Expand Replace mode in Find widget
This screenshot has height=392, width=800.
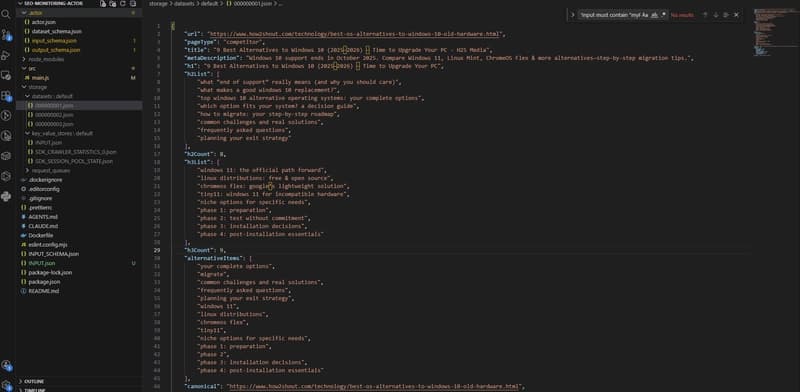tap(572, 15)
